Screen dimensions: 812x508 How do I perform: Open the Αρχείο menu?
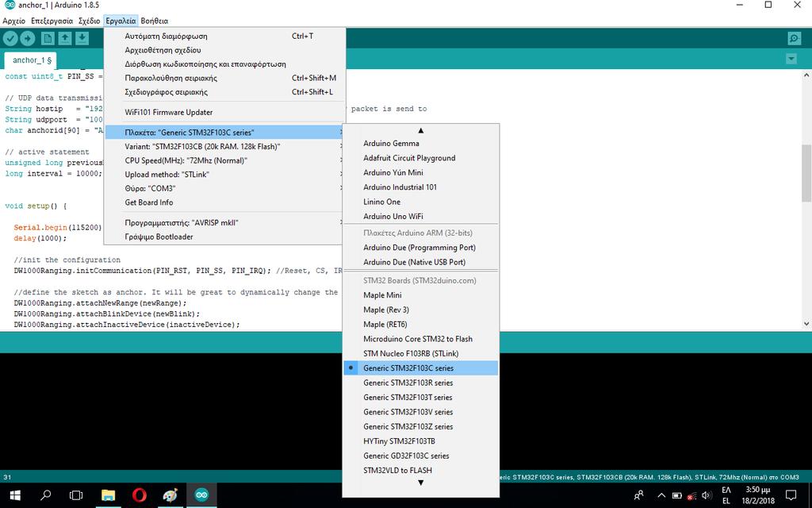point(14,21)
